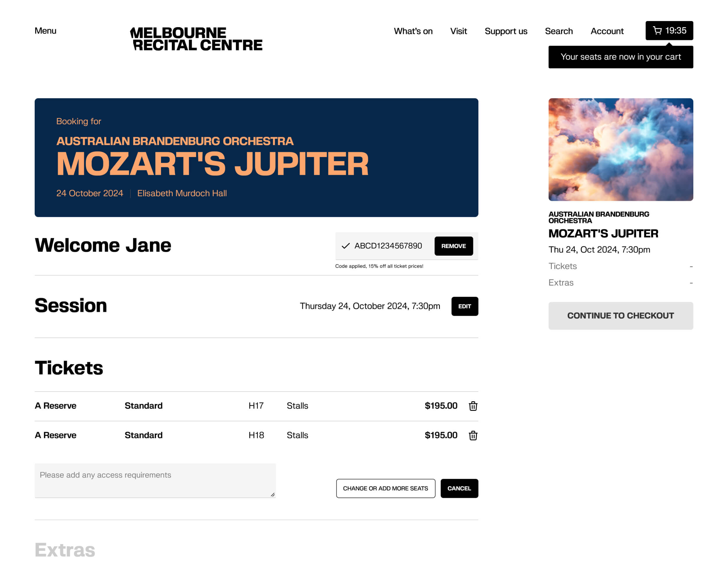Click 'Code applied, 15% off all ticket prices!'
Viewport: 728px width, 581px height.
pos(379,266)
